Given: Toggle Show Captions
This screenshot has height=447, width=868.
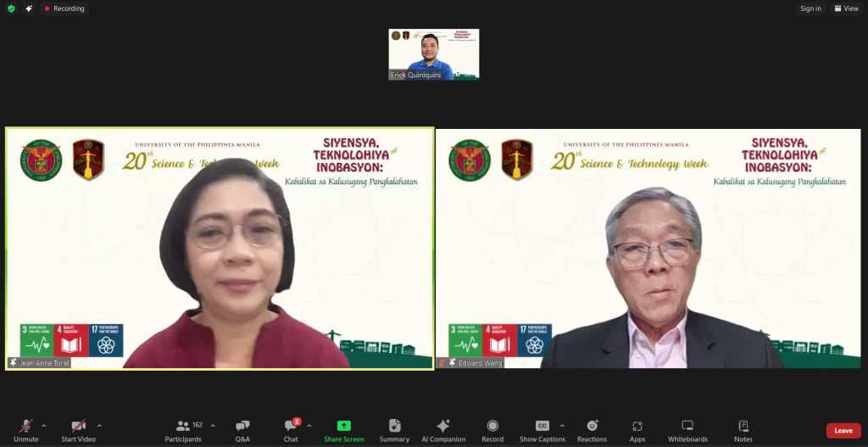Looking at the screenshot, I should 542,430.
